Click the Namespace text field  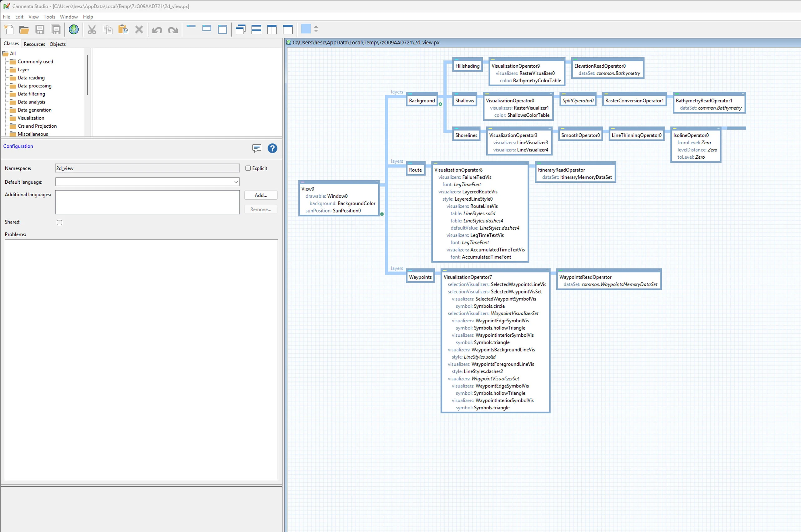147,168
